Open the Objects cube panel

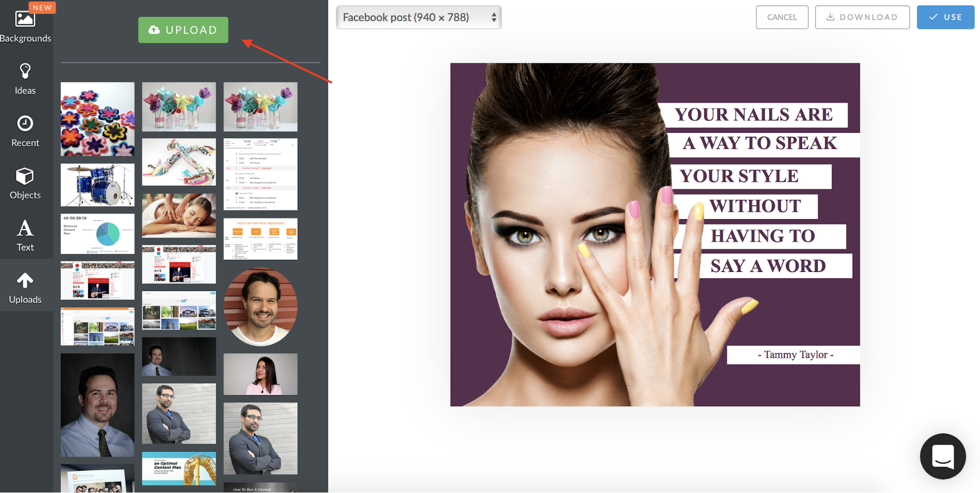[x=25, y=183]
